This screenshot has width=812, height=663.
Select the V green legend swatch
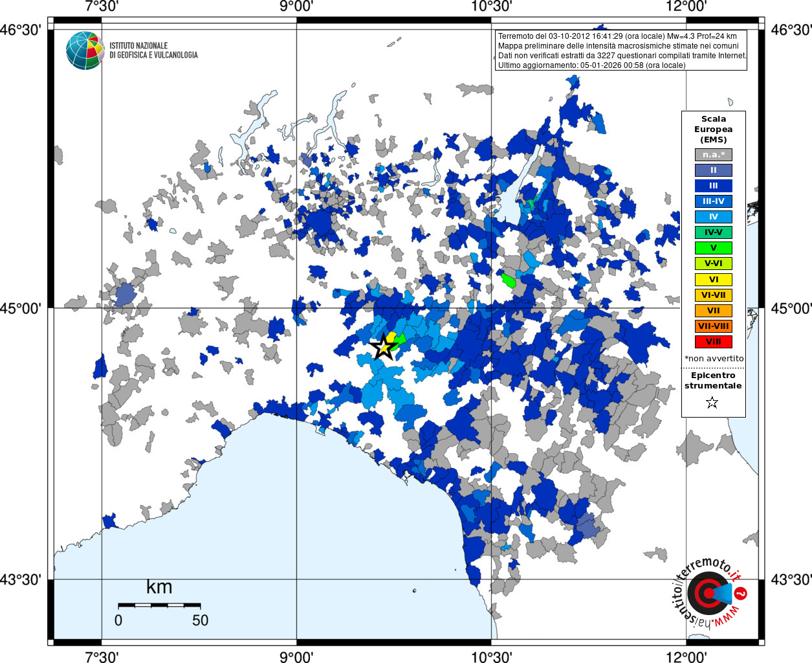tap(714, 248)
